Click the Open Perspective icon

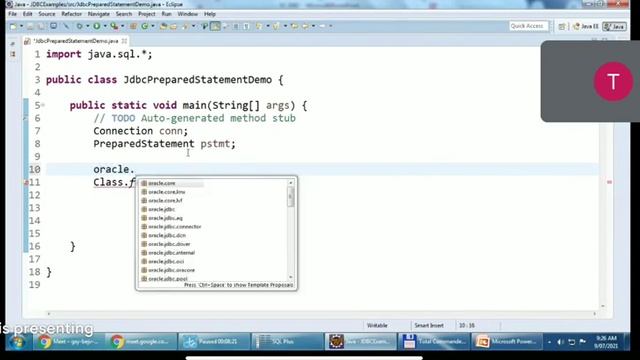click(562, 26)
